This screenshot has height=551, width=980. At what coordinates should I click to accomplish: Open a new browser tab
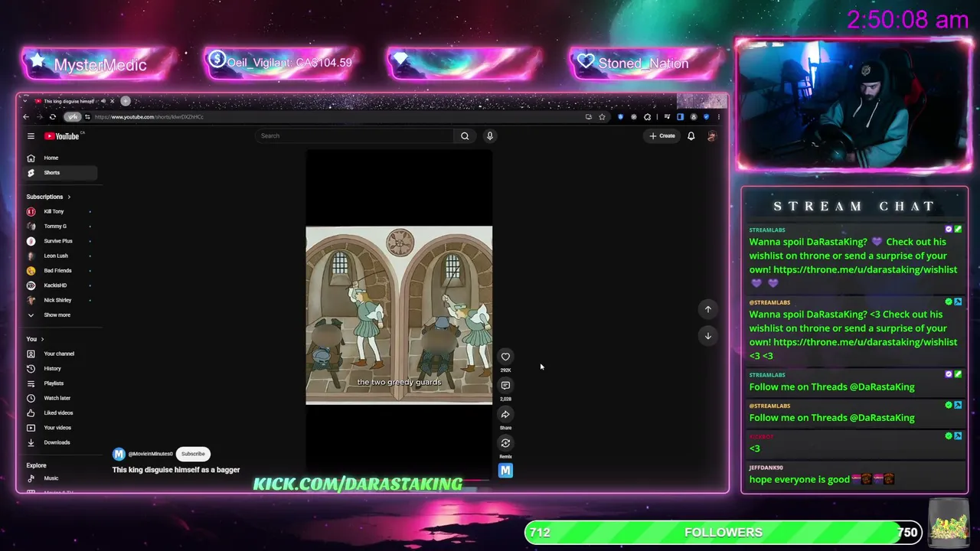(126, 101)
